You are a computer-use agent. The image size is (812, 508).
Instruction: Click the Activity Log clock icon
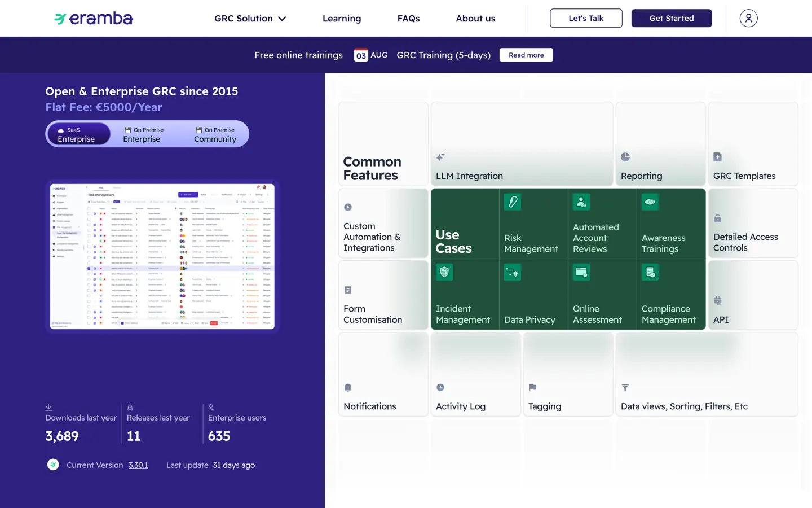440,387
